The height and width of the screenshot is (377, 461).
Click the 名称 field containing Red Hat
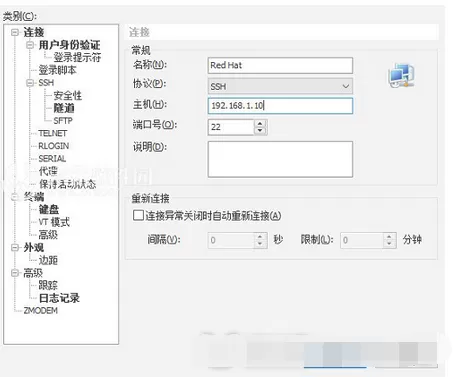tap(280, 65)
